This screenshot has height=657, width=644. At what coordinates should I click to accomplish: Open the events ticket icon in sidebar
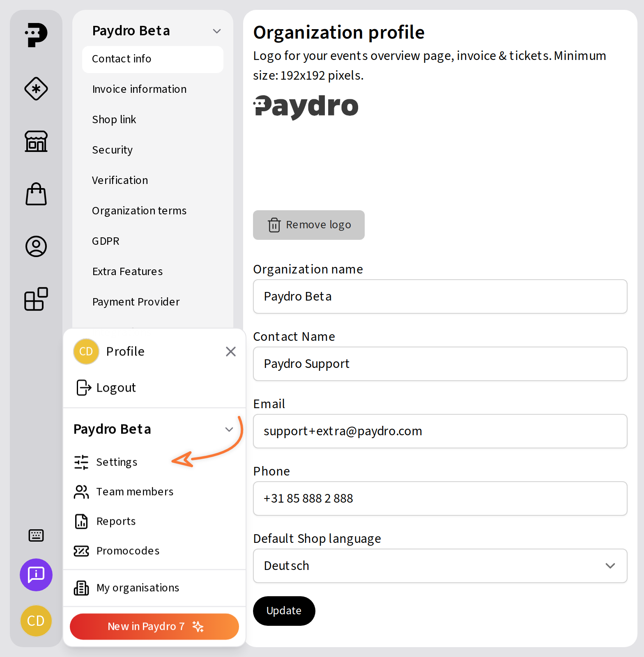pos(36,89)
